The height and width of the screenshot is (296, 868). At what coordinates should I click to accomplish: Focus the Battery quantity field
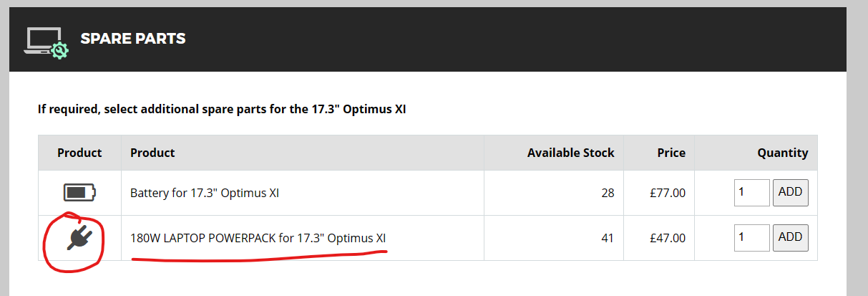point(751,193)
